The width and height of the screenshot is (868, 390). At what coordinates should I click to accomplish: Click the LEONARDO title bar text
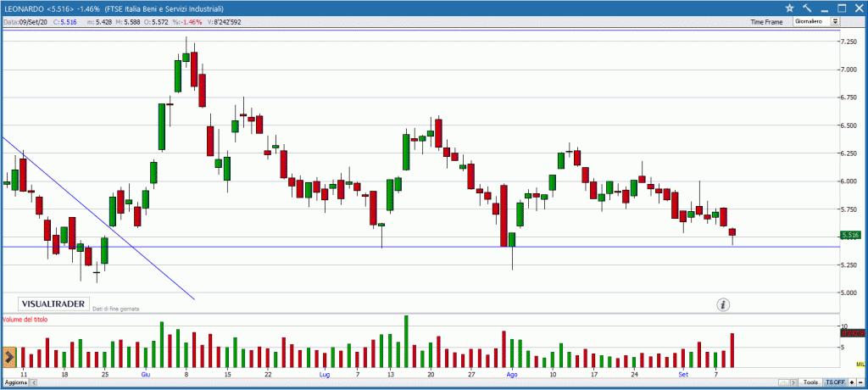114,8
